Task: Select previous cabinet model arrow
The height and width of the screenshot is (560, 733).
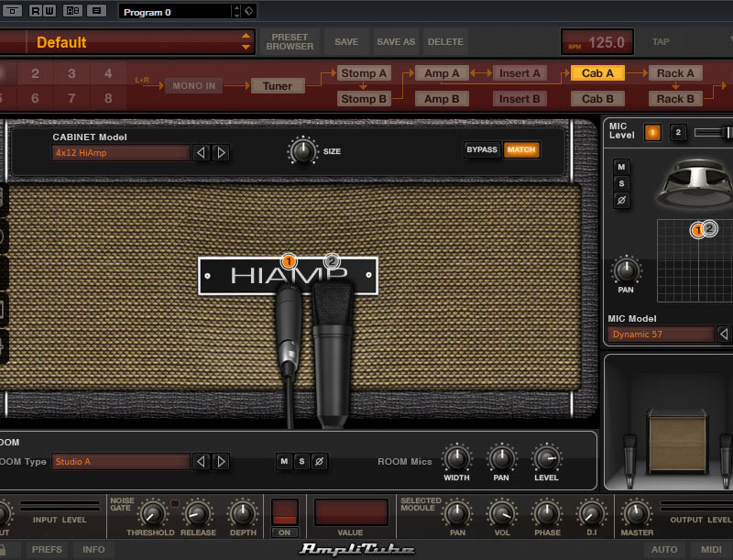Action: (x=201, y=152)
